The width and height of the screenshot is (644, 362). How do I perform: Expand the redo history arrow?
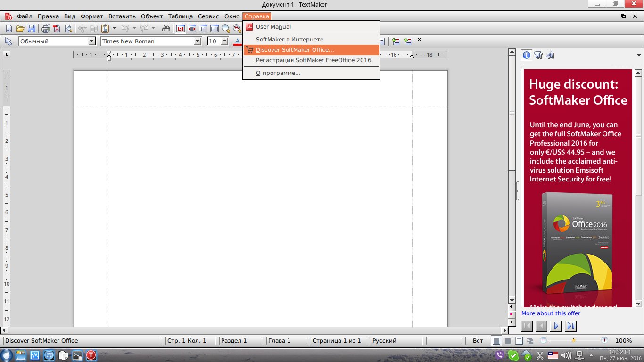point(153,28)
